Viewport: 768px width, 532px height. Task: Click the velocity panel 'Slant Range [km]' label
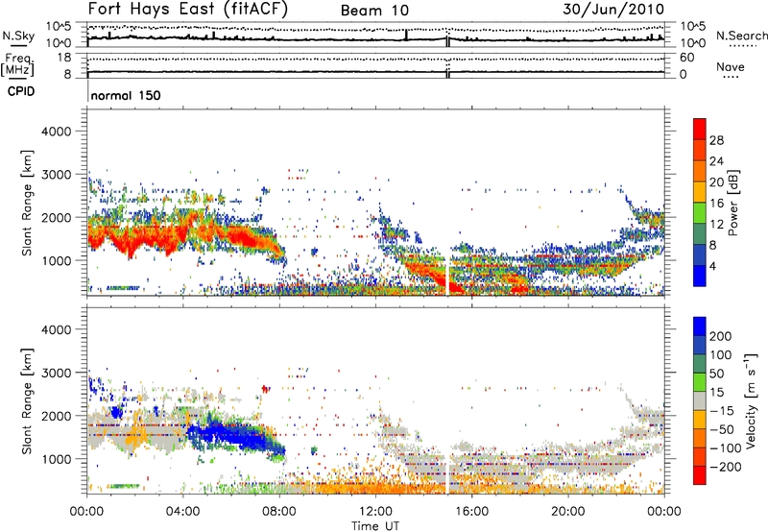(x=27, y=400)
